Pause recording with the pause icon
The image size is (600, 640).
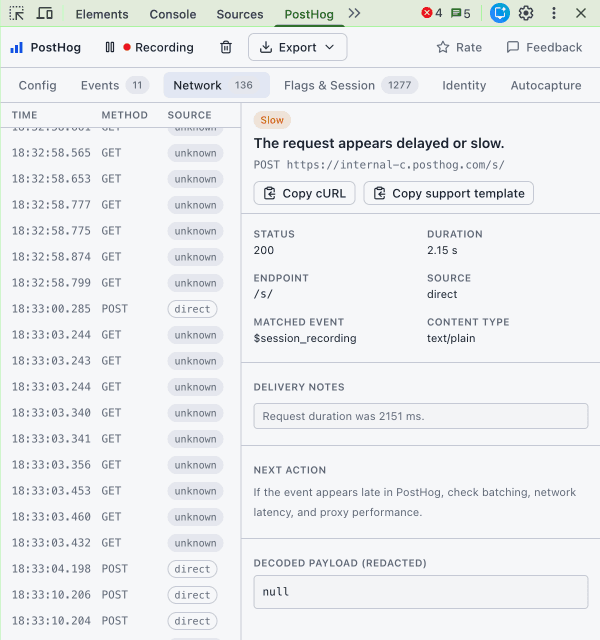(x=110, y=47)
